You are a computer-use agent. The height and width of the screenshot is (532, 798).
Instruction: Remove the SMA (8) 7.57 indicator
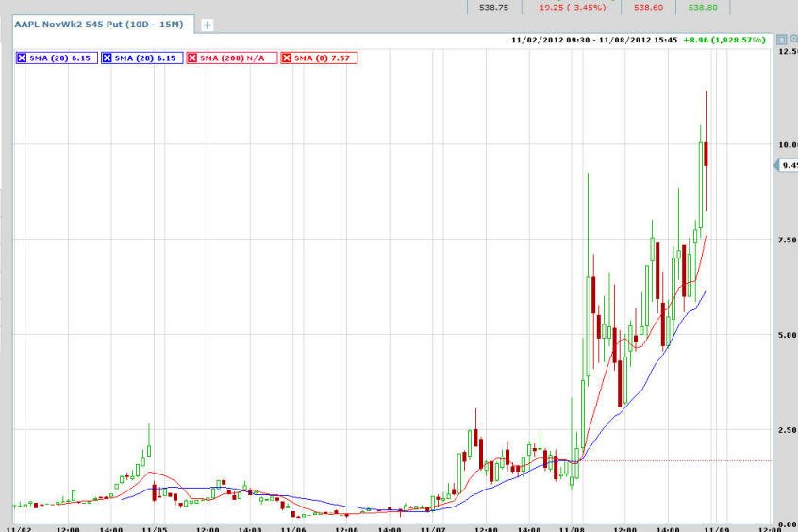(287, 58)
